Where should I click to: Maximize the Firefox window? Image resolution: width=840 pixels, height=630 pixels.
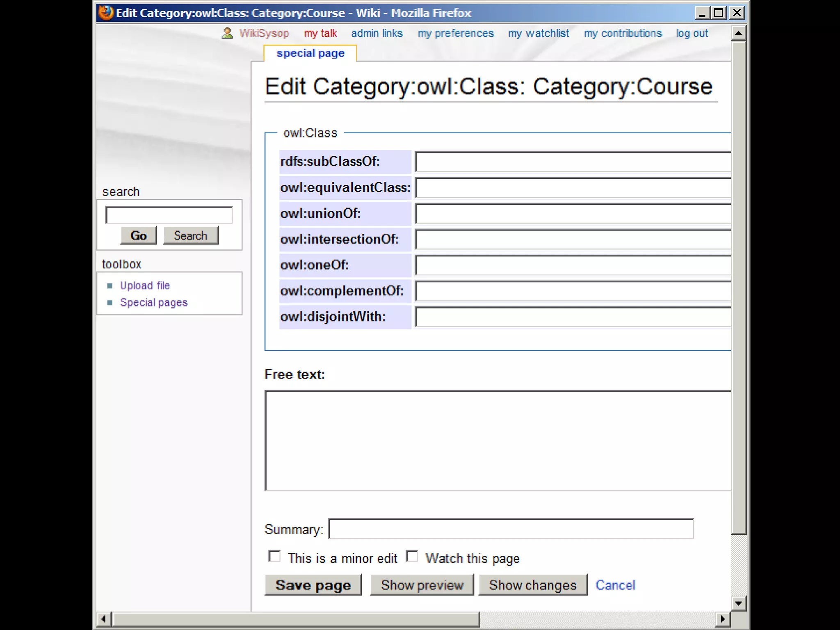point(719,13)
